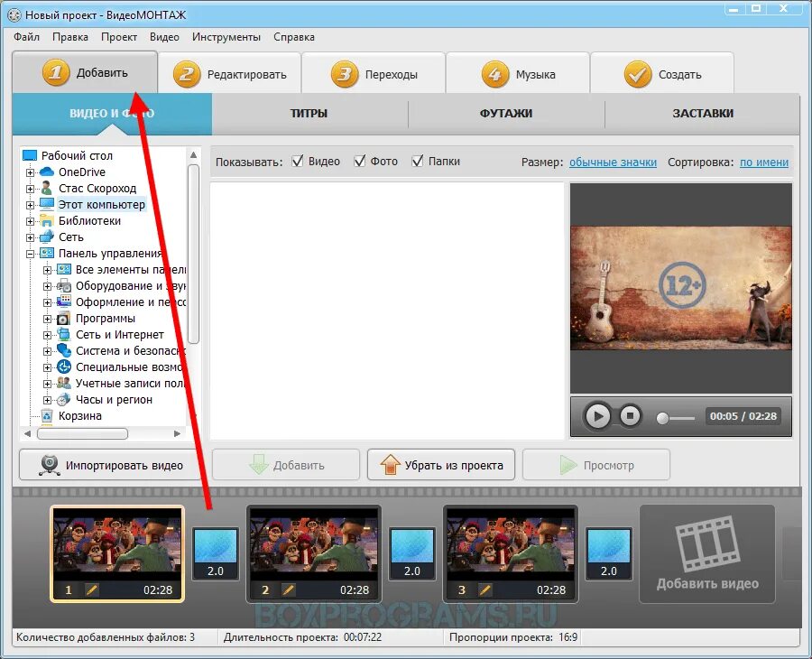This screenshot has width=812, height=659.
Task: Click pencil edit icon on clip 3
Action: [x=485, y=589]
